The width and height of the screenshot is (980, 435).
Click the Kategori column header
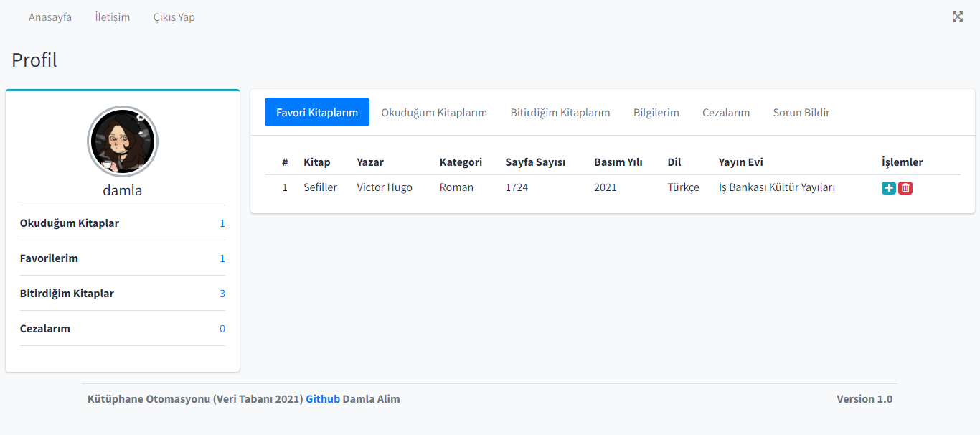461,162
